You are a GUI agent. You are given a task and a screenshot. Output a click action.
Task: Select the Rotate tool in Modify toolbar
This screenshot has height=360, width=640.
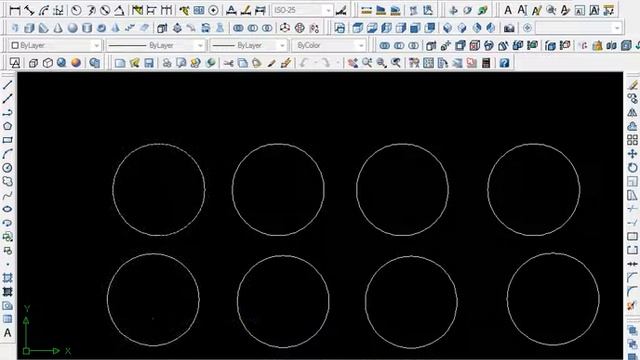pos(632,167)
